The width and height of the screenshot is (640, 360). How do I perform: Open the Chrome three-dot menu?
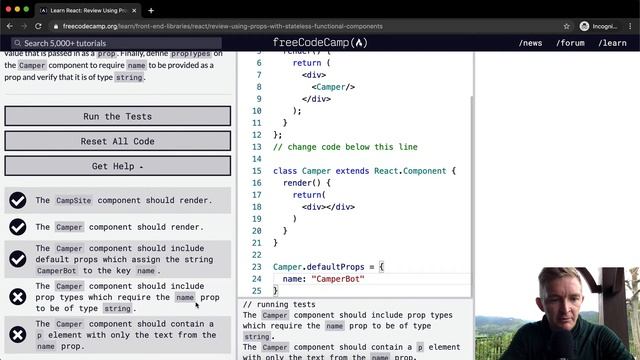[630, 26]
